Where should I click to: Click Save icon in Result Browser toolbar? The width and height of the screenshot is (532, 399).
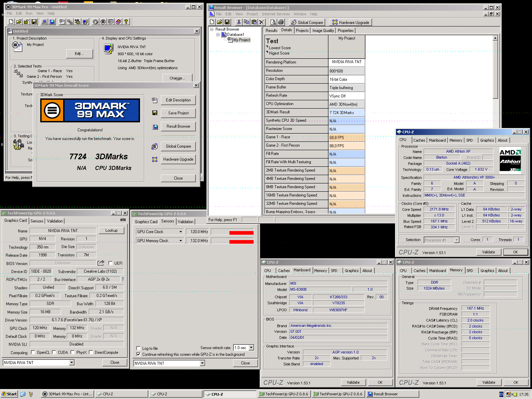(x=227, y=22)
